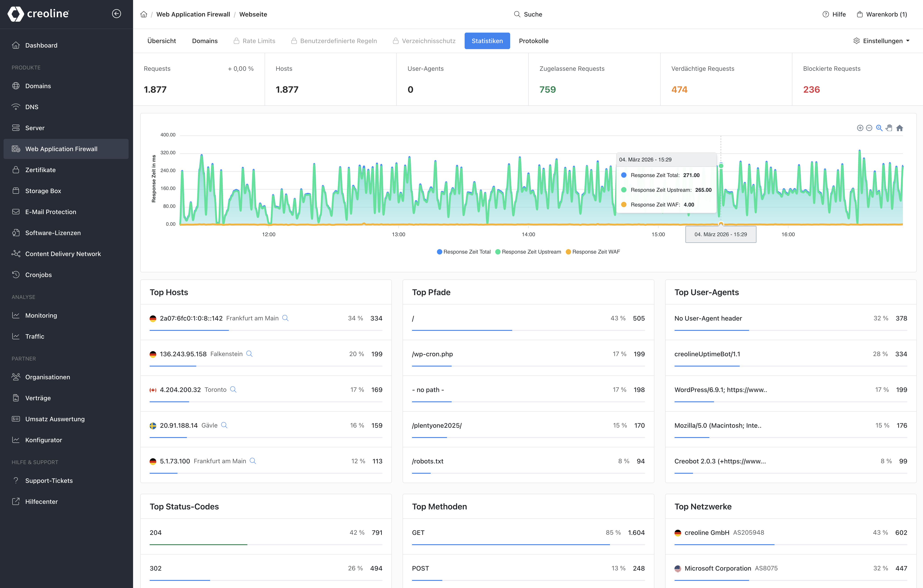Open Content Delivery Network in sidebar
The height and width of the screenshot is (588, 923).
tap(63, 254)
